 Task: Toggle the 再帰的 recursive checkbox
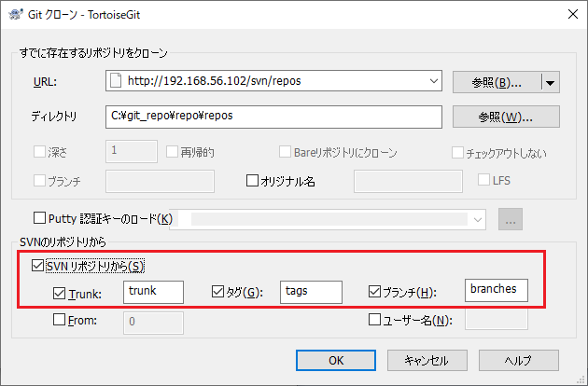click(172, 152)
